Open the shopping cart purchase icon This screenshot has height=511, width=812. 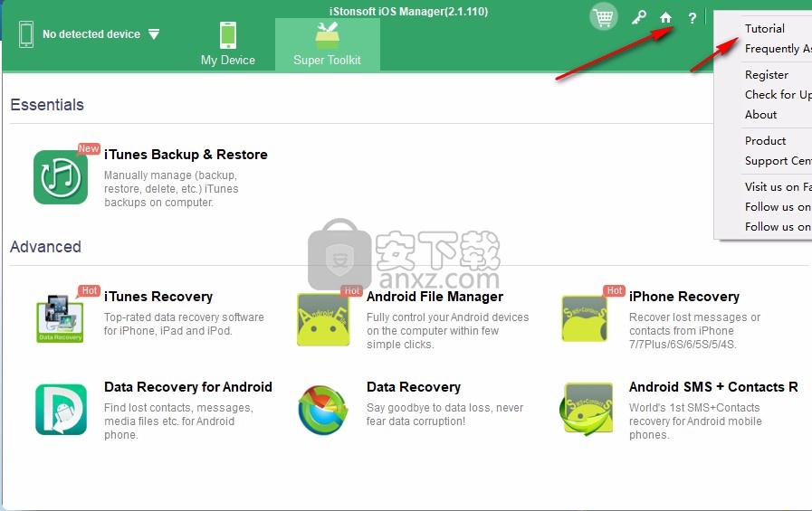(603, 17)
